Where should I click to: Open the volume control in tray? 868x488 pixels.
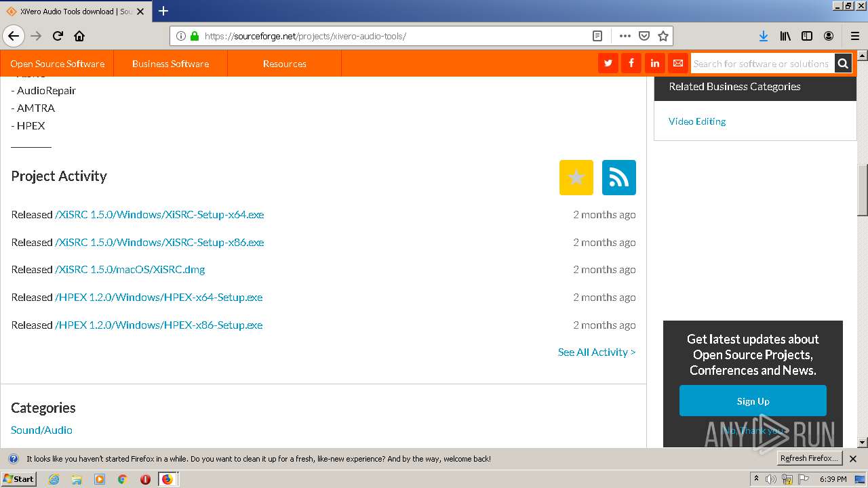coord(771,479)
